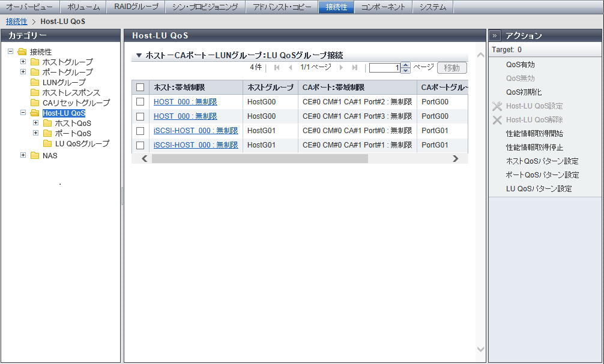604x364 pixels.
Task: Expand the ホストグループ tree node
Action: [23, 62]
